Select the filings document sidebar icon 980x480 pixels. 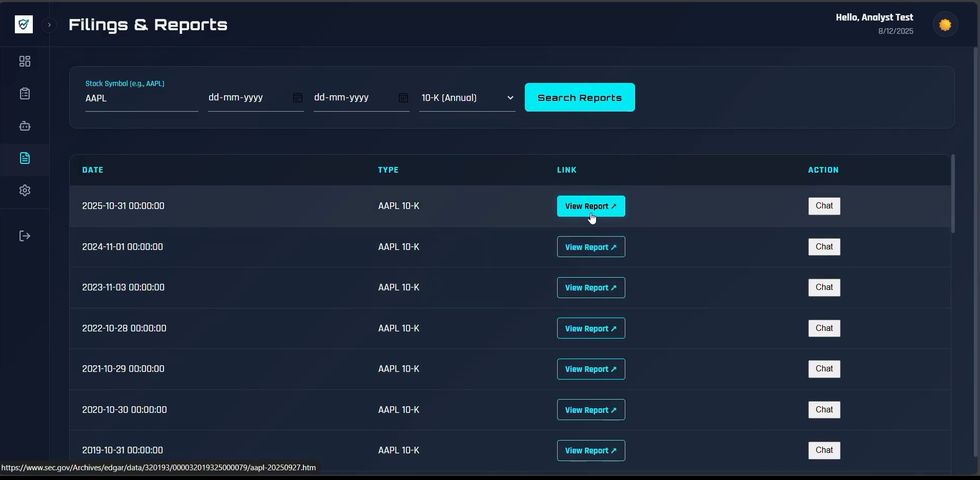25,158
